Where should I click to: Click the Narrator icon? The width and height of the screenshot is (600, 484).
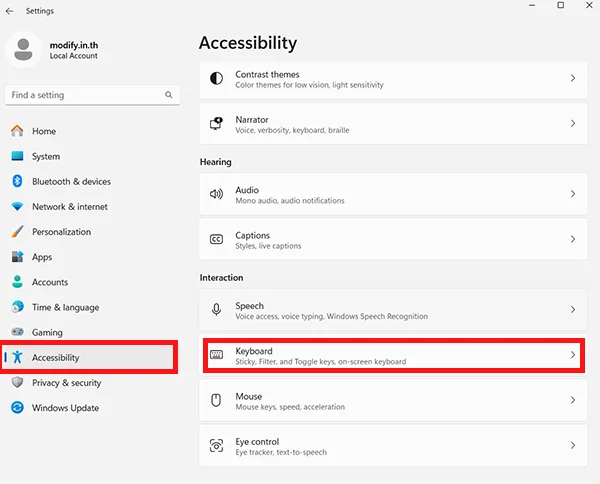point(216,123)
